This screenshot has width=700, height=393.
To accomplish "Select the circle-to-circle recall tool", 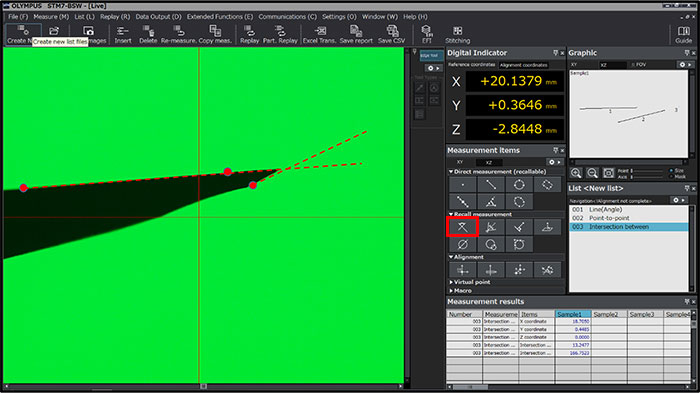I will pyautogui.click(x=491, y=244).
